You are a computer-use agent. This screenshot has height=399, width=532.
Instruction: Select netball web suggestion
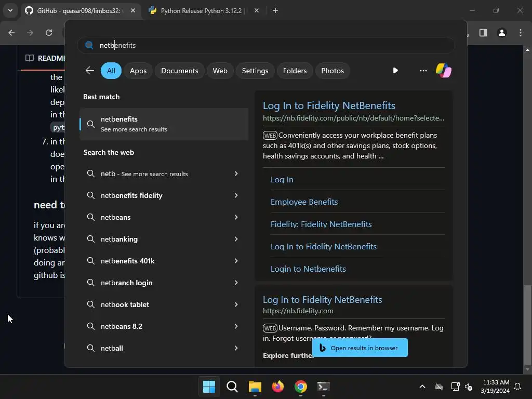112,349
